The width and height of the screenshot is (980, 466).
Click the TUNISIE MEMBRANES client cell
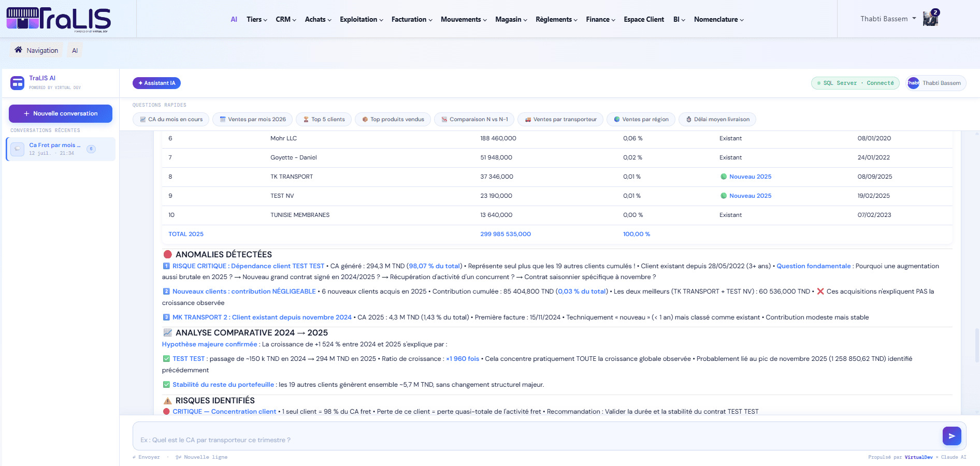300,215
